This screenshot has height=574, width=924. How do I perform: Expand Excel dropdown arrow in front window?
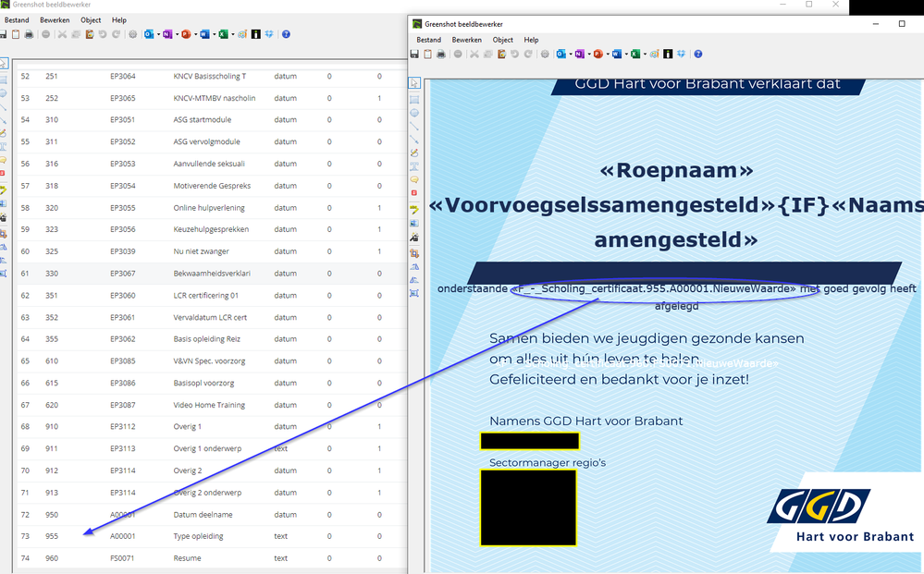[645, 55]
